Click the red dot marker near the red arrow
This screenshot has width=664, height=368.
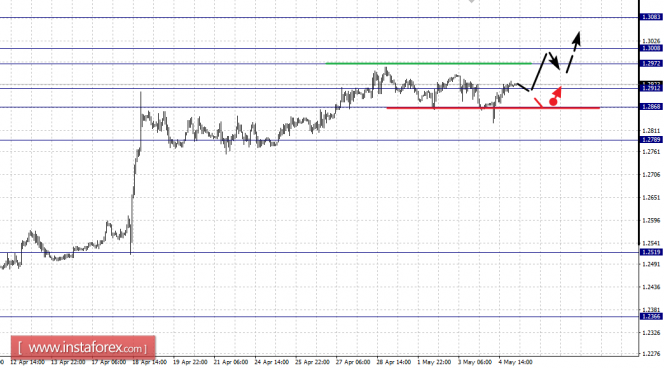pos(553,102)
